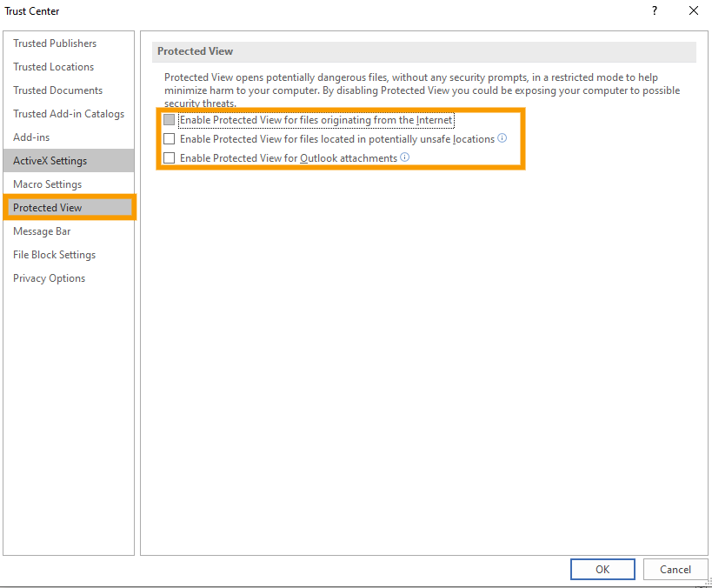Select ActiveX Settings in sidebar

tap(50, 161)
